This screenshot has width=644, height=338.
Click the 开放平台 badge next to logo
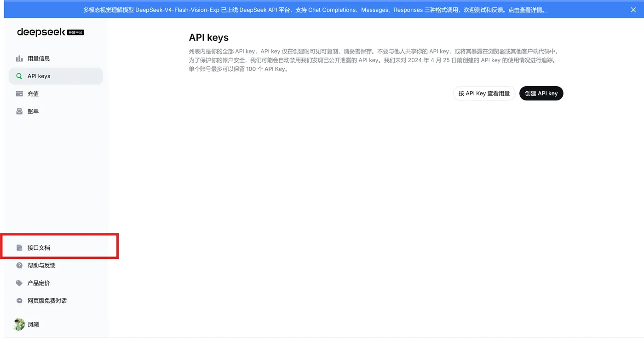pos(75,32)
